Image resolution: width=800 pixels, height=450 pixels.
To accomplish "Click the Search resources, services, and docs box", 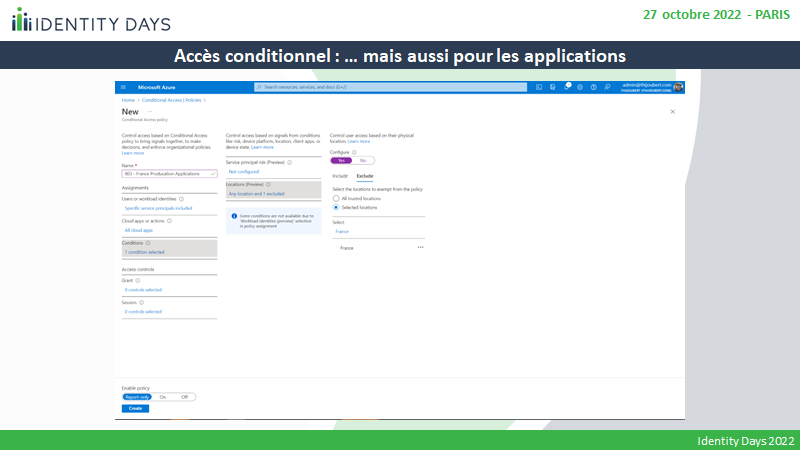I will 391,87.
